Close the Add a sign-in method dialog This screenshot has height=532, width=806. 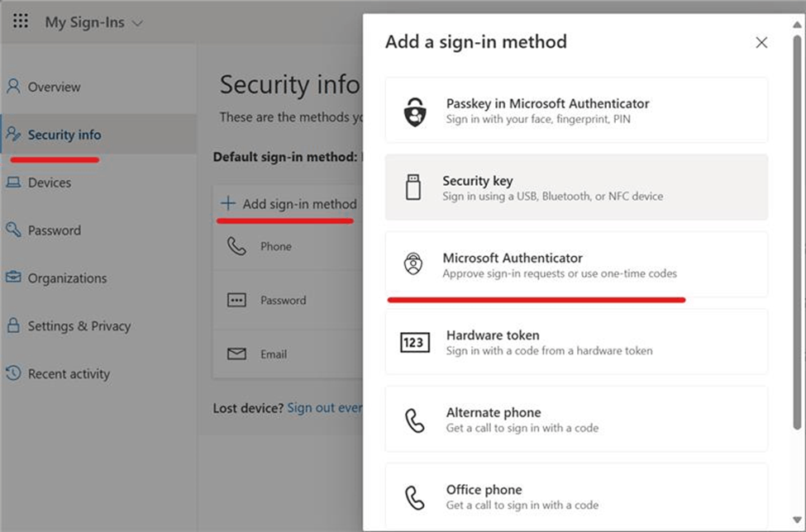(x=761, y=42)
